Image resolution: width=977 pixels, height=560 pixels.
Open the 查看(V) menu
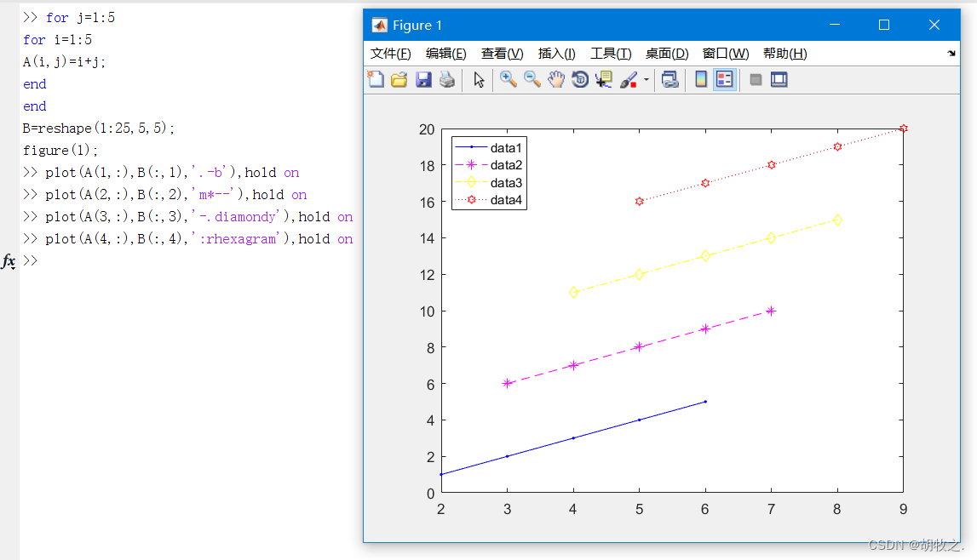503,54
